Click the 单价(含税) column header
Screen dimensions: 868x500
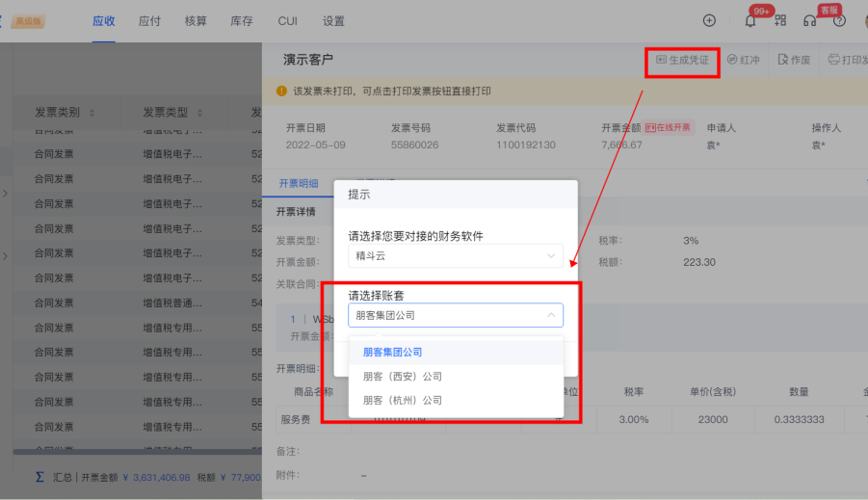(x=713, y=392)
